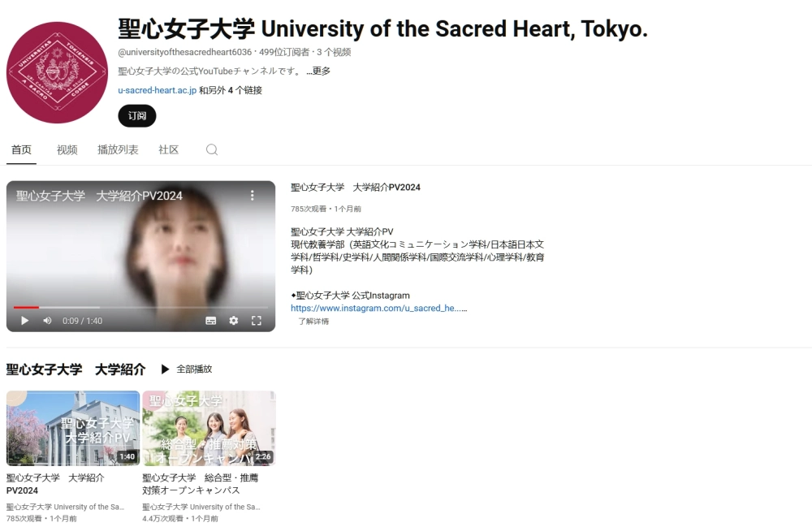Open the Instagram link in the description

(378, 308)
